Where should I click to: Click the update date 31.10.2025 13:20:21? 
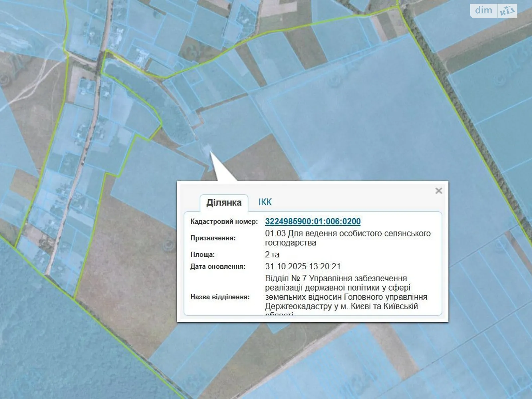[303, 266]
